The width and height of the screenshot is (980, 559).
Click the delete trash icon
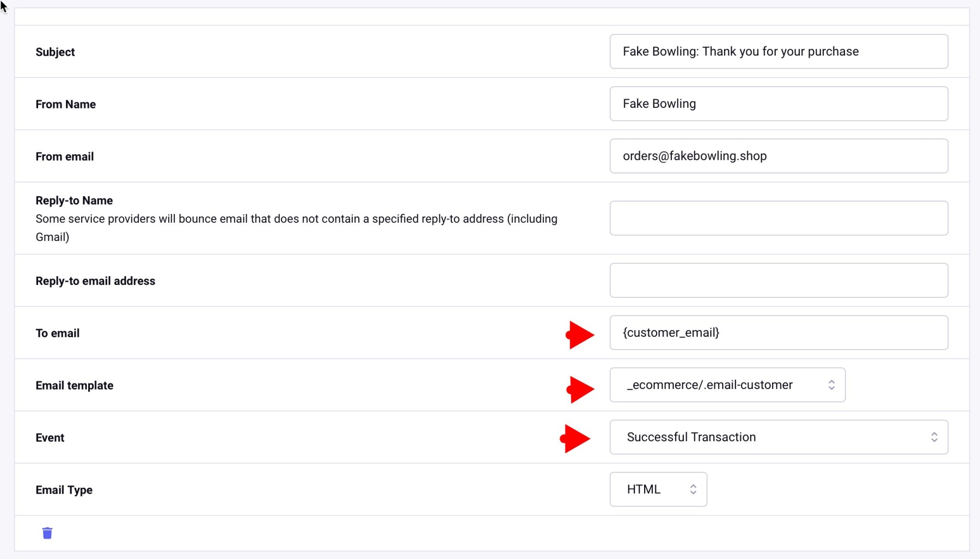point(47,533)
